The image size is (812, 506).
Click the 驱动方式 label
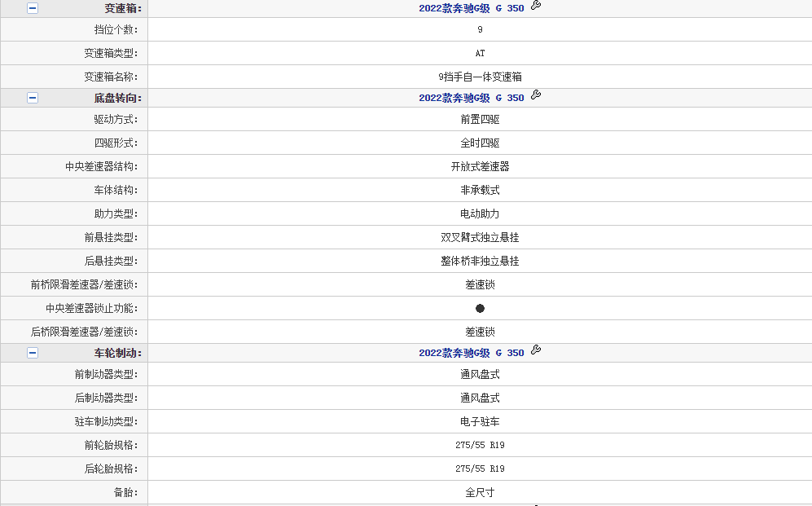click(116, 119)
